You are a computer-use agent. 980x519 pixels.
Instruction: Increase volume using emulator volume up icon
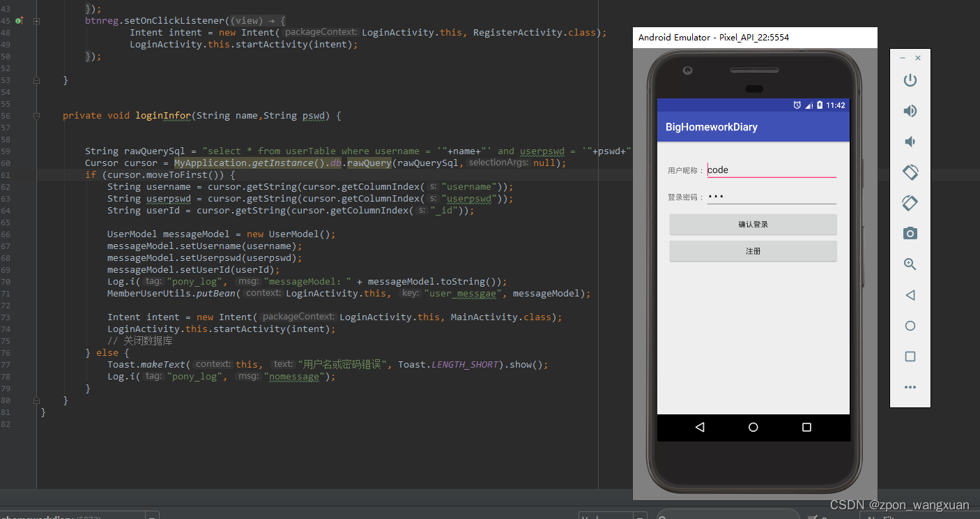[910, 110]
